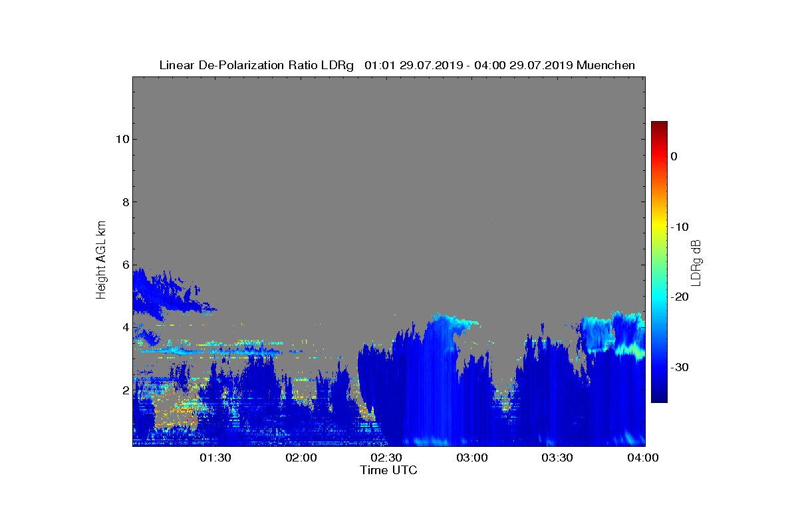
Task: Click the colorbar tick label -30
Action: (x=679, y=368)
